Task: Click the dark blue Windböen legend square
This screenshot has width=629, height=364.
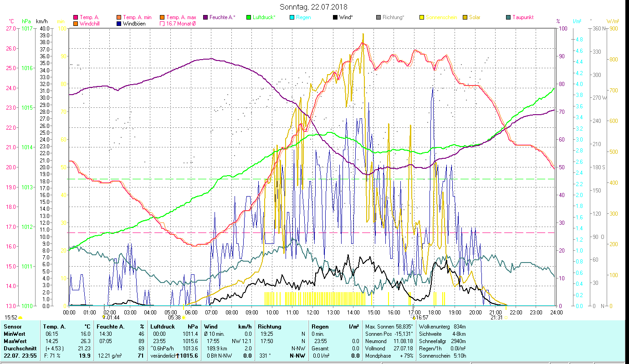Action: pos(119,24)
